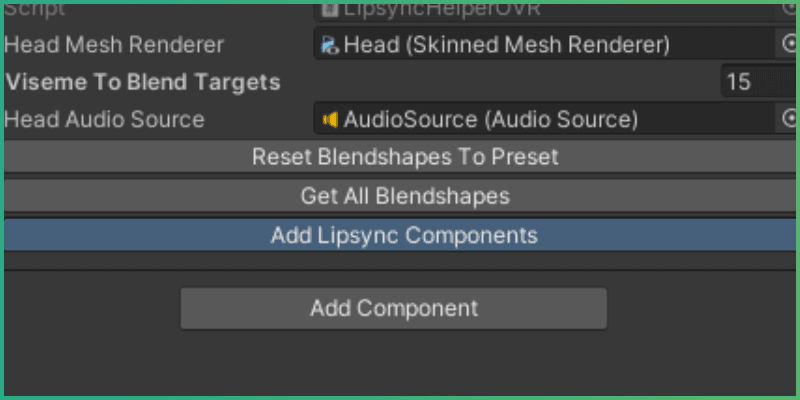Expand the Viseme To Blend Targets array

(x=142, y=82)
